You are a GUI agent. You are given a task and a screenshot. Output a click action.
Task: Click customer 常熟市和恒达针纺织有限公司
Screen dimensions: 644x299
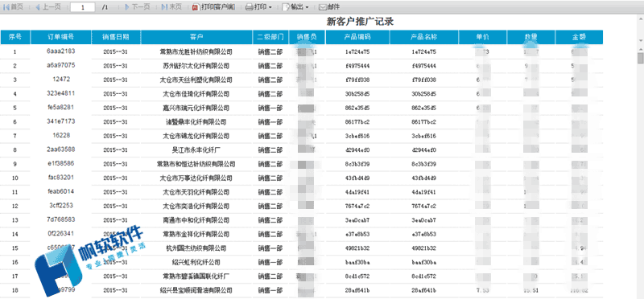[x=196, y=165]
